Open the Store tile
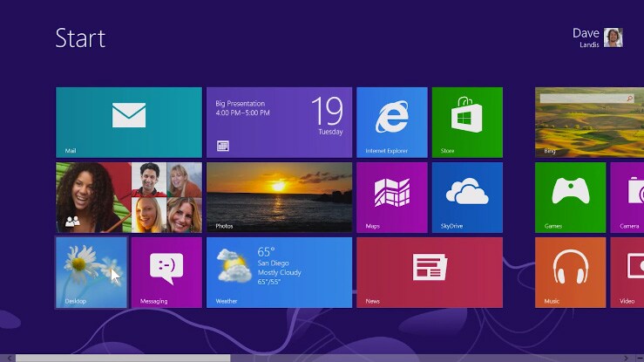Image resolution: width=644 pixels, height=362 pixels. 467,122
